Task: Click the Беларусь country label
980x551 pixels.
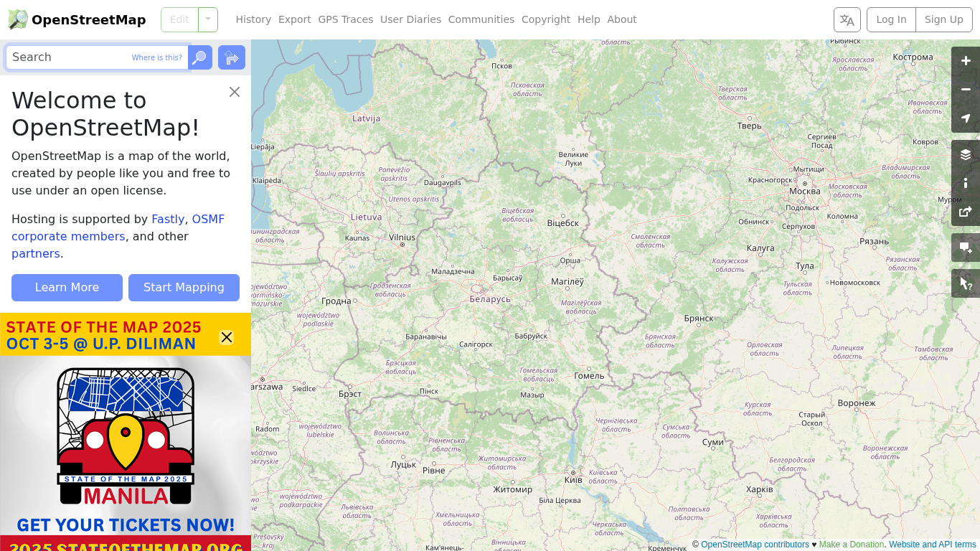Action: 490,299
